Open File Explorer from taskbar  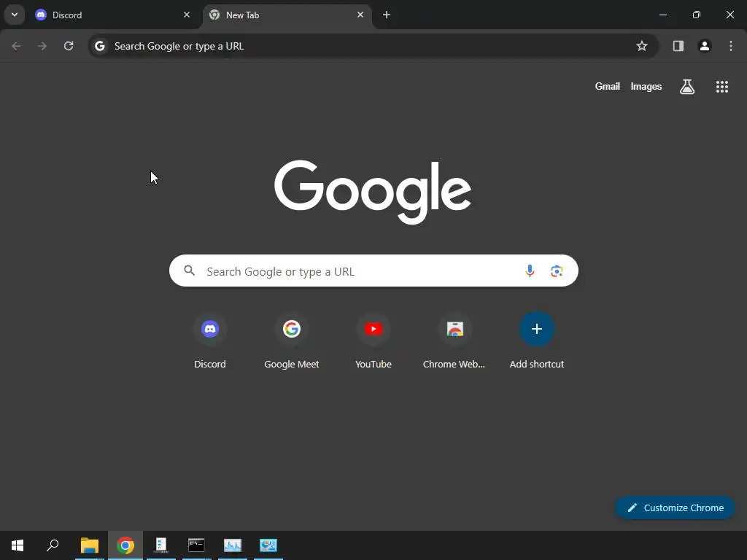point(90,545)
